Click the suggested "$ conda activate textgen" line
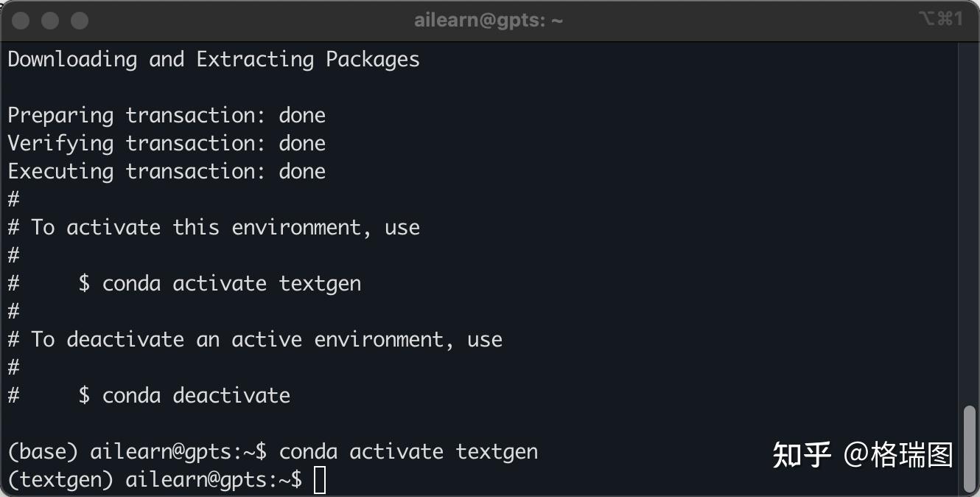The width and height of the screenshot is (980, 497). click(220, 284)
